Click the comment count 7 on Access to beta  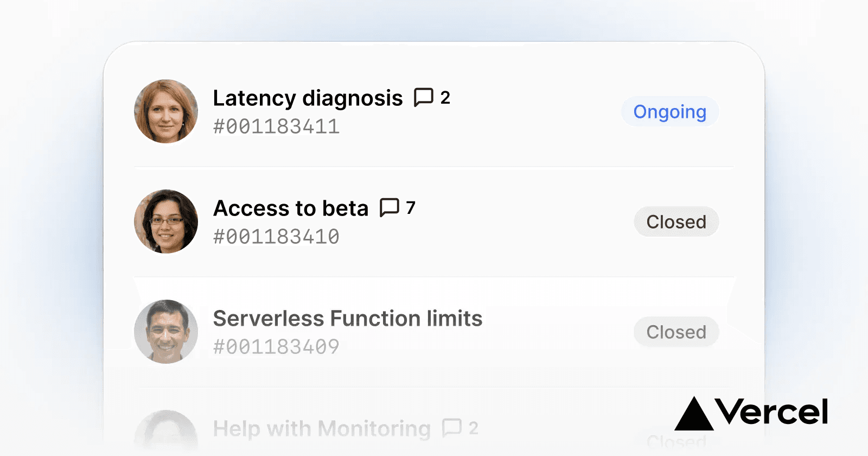(x=411, y=207)
